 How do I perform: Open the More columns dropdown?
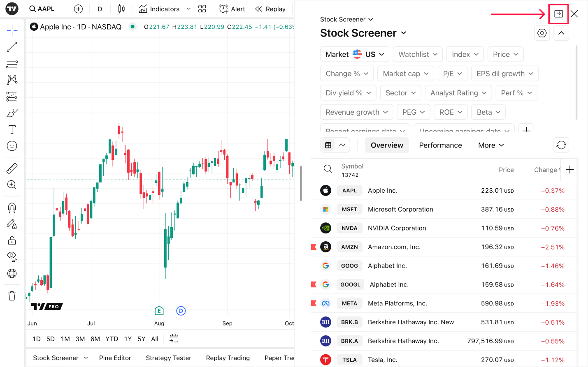[491, 145]
